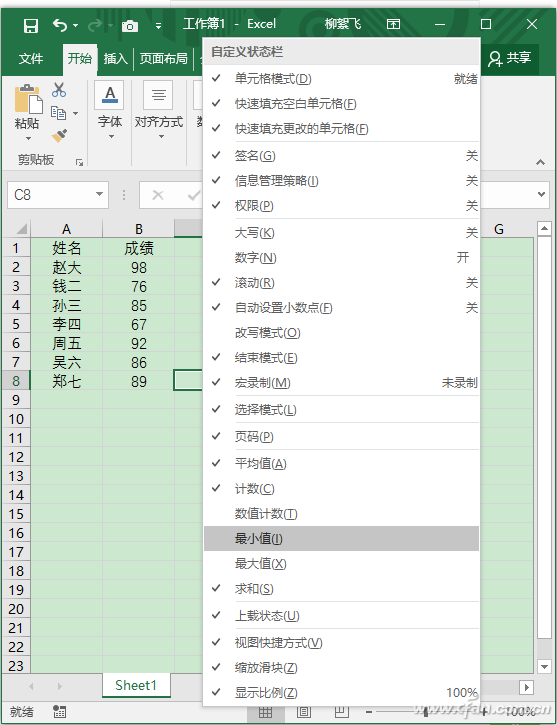Enable Num Lock (数字) indicator
The height and width of the screenshot is (725, 557).
point(341,258)
